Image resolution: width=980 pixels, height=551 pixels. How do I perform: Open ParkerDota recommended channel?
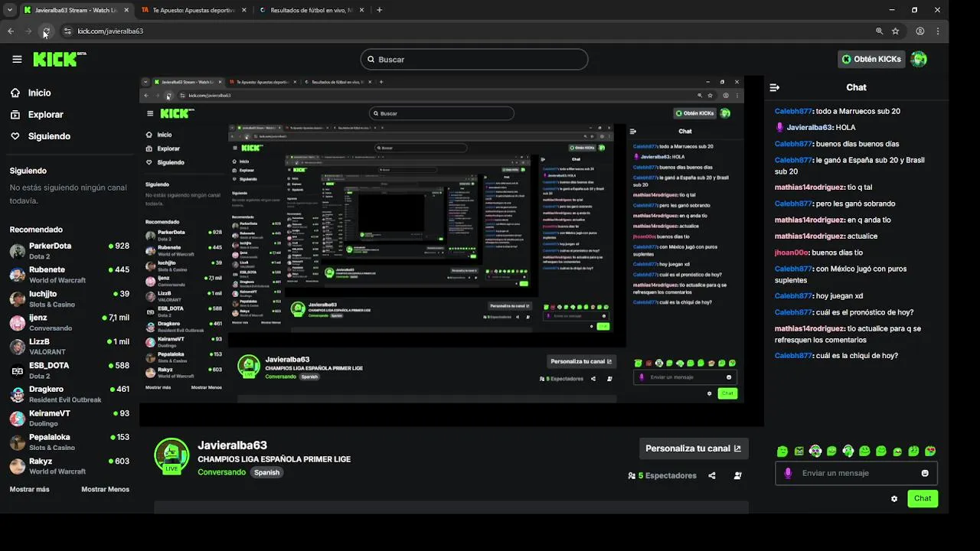tap(69, 251)
